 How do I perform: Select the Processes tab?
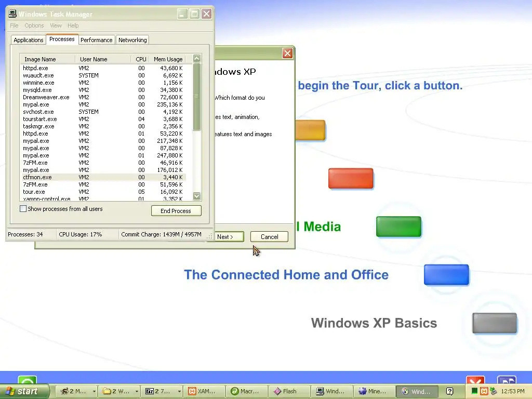(x=62, y=39)
